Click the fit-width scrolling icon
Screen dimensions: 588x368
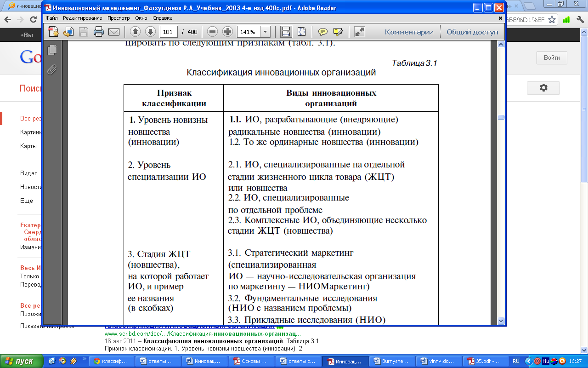click(x=286, y=32)
